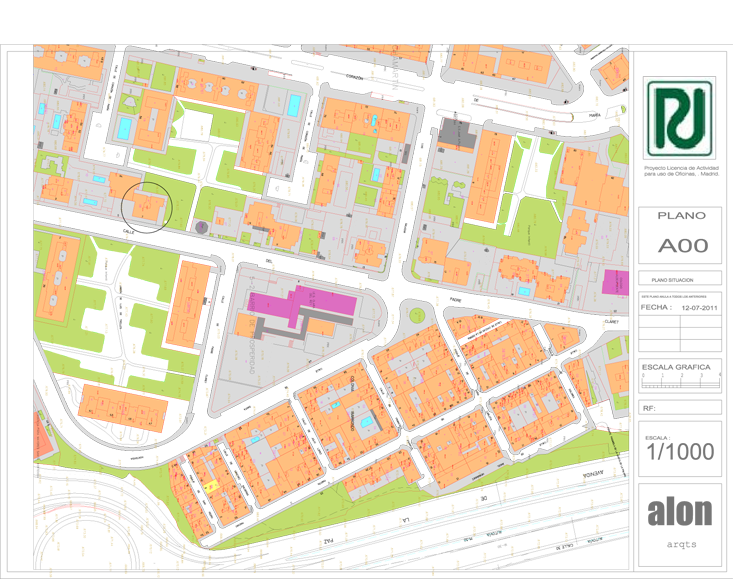This screenshot has width=733, height=579.
Task: Click the small magenta building at right
Action: pos(613,281)
